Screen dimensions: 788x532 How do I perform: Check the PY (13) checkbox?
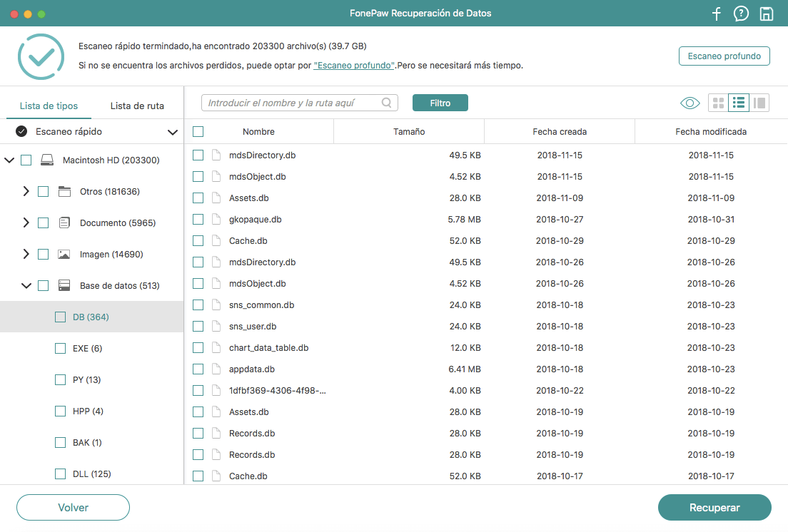pyautogui.click(x=60, y=379)
